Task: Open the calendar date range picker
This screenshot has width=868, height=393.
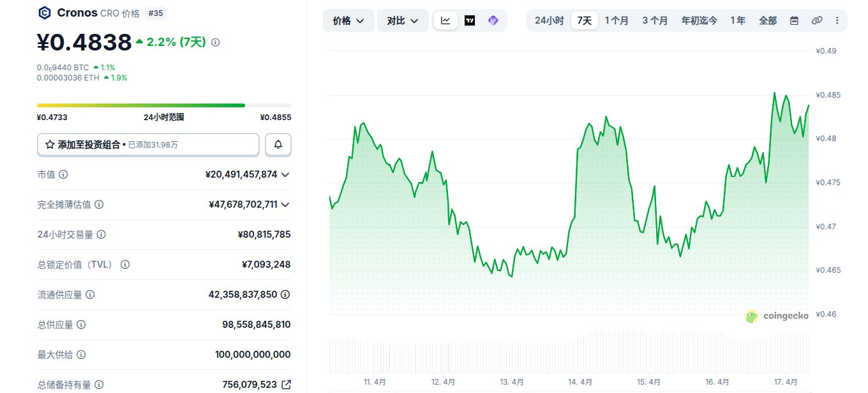Action: coord(794,20)
